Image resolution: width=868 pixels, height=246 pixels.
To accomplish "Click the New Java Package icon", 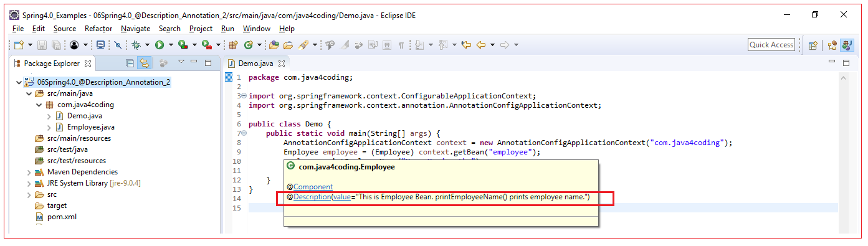I will point(232,45).
